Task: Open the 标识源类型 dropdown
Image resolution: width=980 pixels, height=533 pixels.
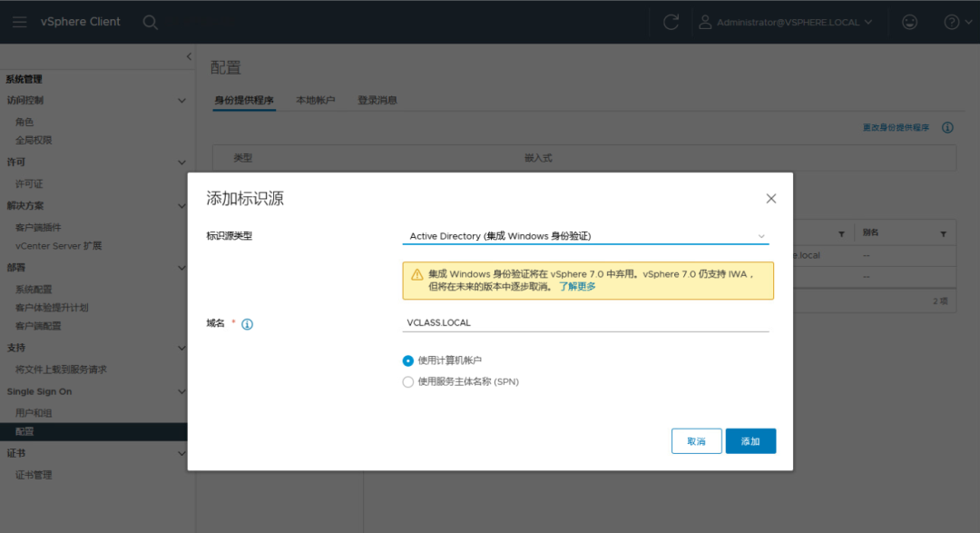Action: [585, 236]
